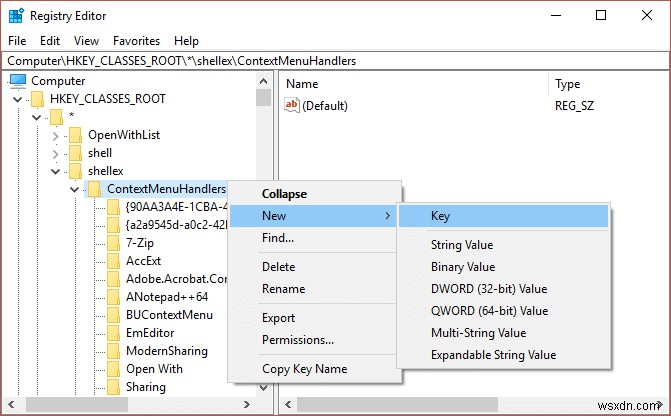This screenshot has width=671, height=416.
Task: Choose Find... in the context menu
Action: (x=315, y=238)
